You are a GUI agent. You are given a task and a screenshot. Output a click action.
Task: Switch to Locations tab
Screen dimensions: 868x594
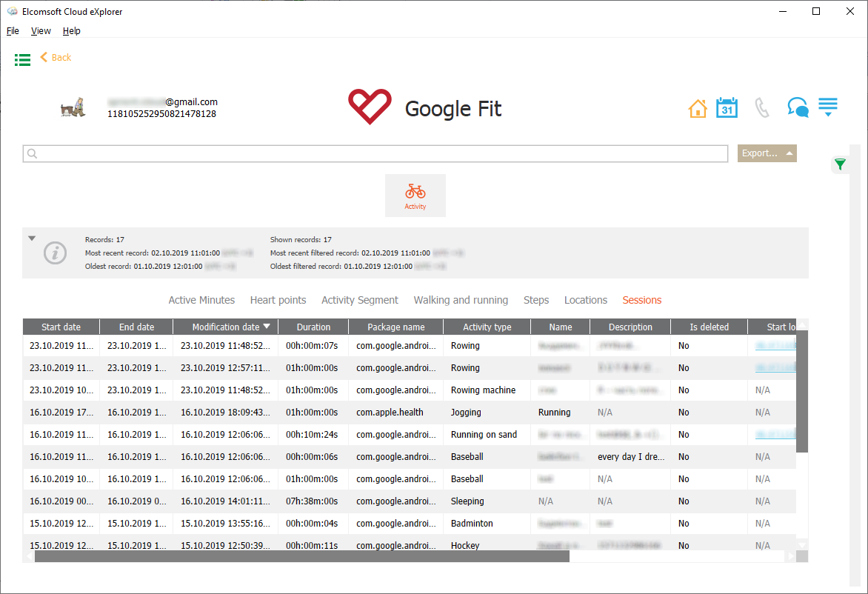tap(586, 300)
